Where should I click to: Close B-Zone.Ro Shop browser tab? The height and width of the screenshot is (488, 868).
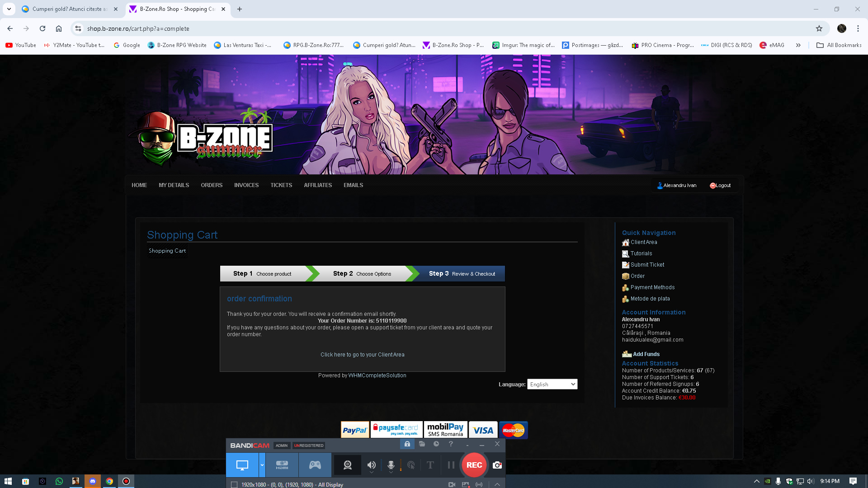coord(223,9)
